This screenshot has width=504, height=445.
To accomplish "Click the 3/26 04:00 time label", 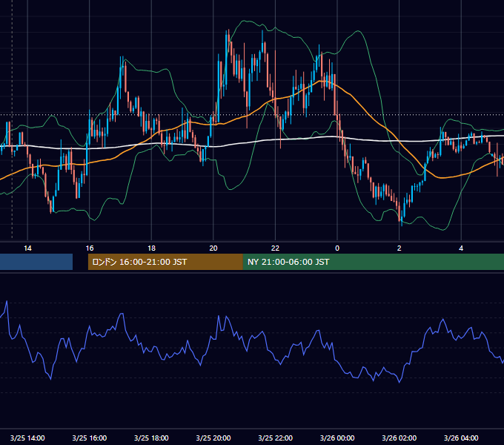I will (461, 438).
